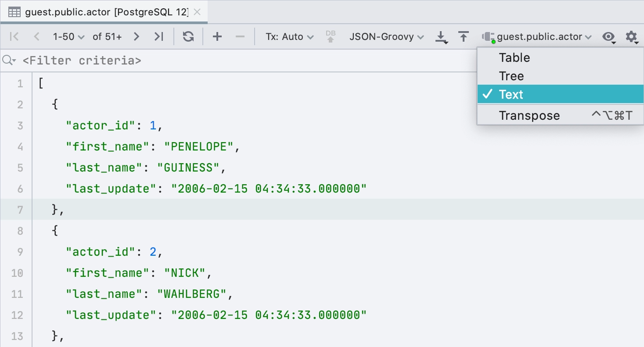Click the "NICK" value text
Screen dimensions: 644x347
(x=184, y=273)
